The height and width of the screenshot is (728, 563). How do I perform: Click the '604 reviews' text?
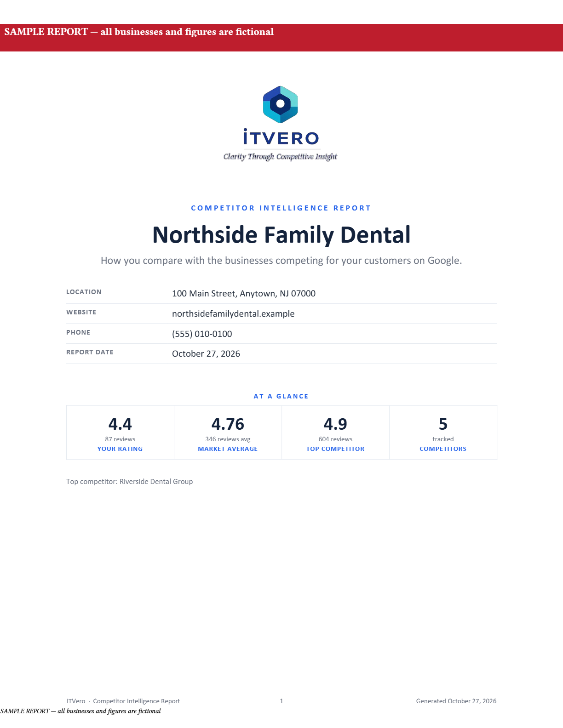[x=335, y=439]
